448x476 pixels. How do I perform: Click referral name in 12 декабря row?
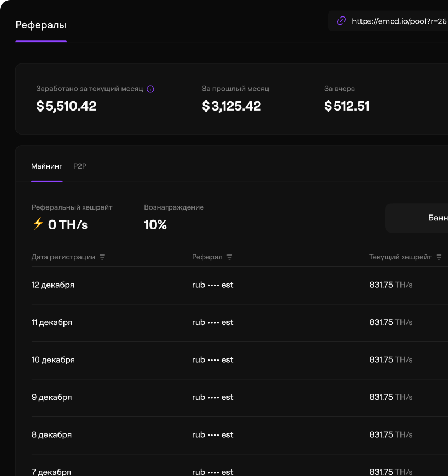(x=212, y=285)
